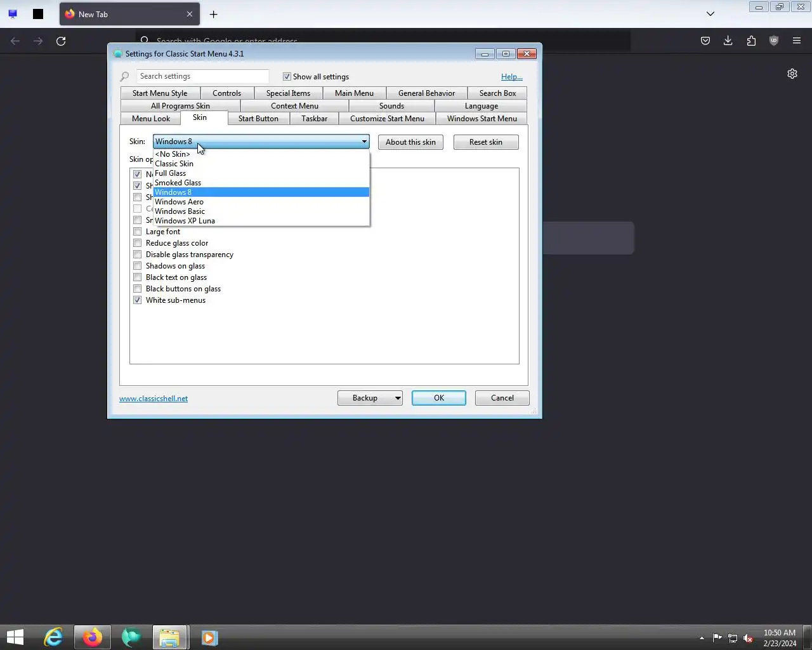
Task: Toggle the Show all settings checkbox
Action: point(287,77)
